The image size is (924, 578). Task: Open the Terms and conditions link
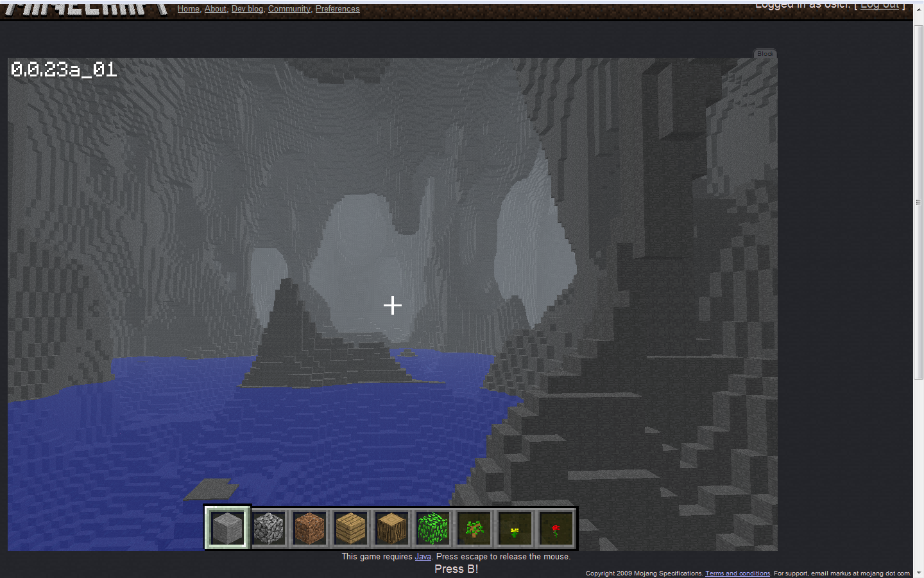tap(737, 574)
